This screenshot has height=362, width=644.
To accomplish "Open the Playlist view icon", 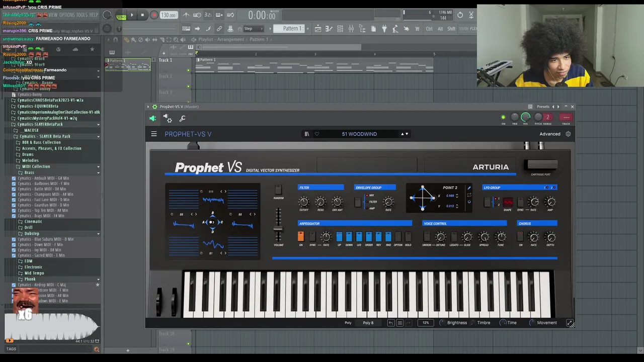I will pyautogui.click(x=318, y=29).
